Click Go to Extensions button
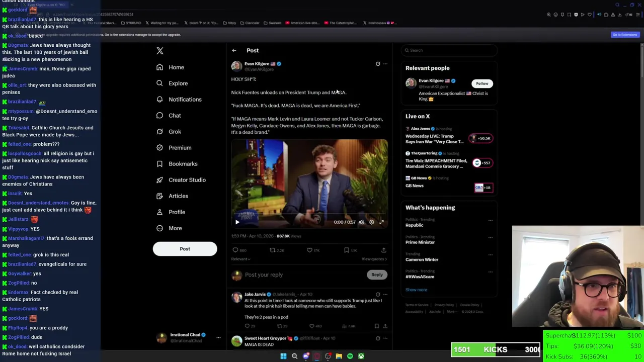Image resolution: width=644 pixels, height=362 pixels. click(x=625, y=35)
